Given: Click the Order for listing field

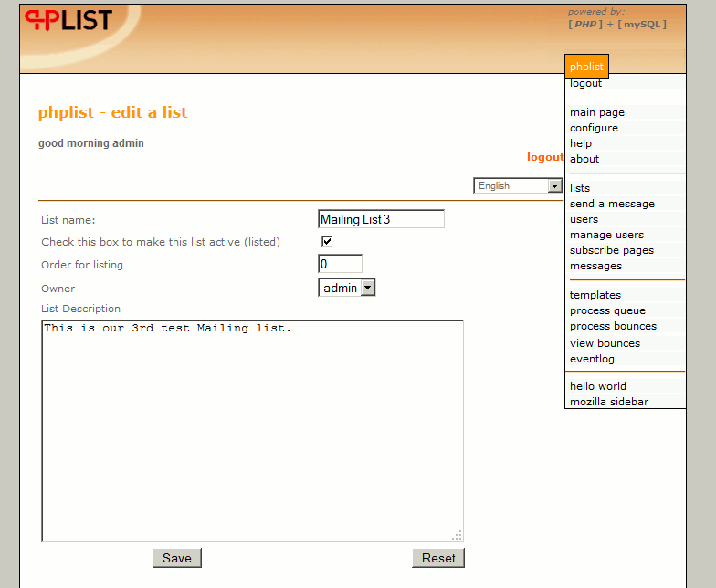Looking at the screenshot, I should (x=340, y=264).
